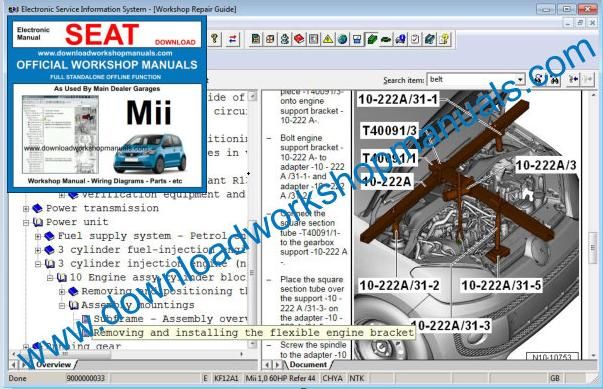
Task: Open the Search item dropdown arrow
Action: (520, 80)
